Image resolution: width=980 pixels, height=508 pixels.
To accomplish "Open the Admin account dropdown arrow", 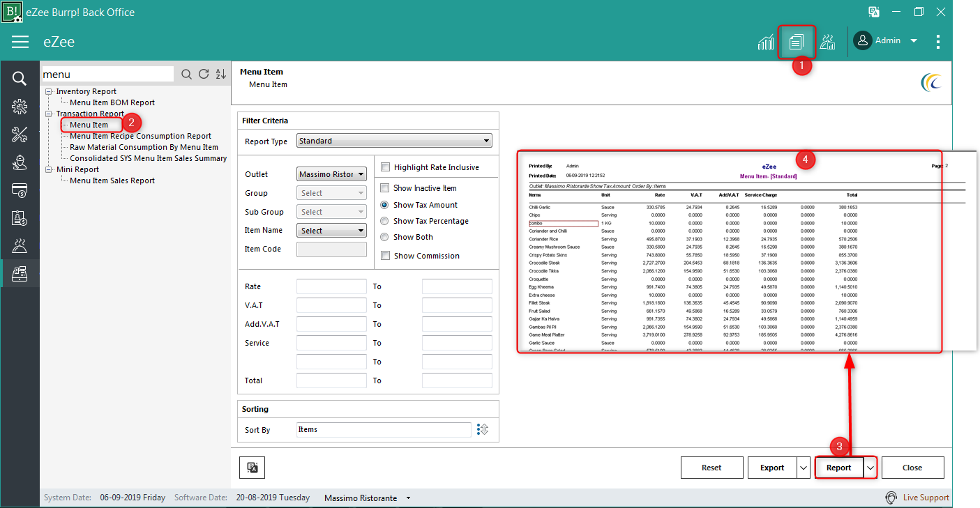I will (x=914, y=41).
